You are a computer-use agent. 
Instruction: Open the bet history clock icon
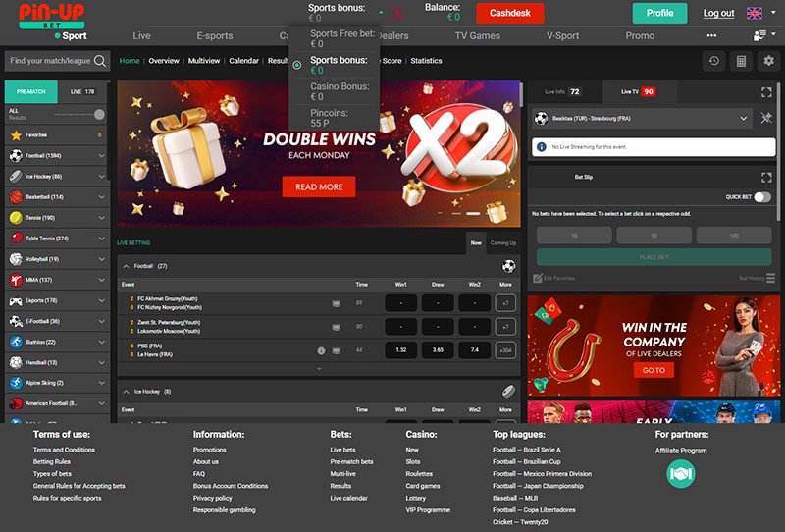pyautogui.click(x=714, y=61)
